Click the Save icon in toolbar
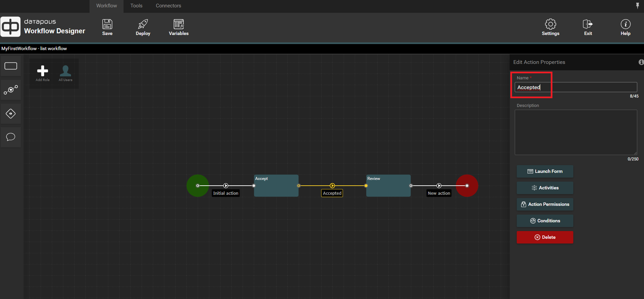 (x=107, y=27)
